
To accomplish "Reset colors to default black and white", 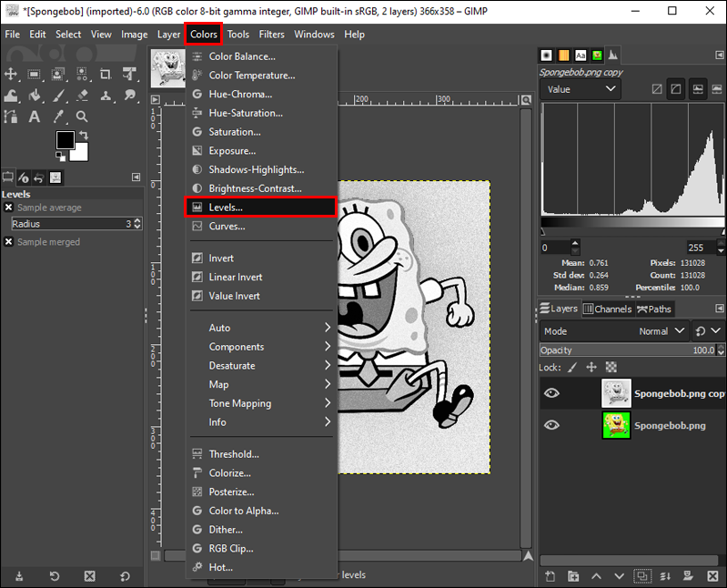I will 60,157.
